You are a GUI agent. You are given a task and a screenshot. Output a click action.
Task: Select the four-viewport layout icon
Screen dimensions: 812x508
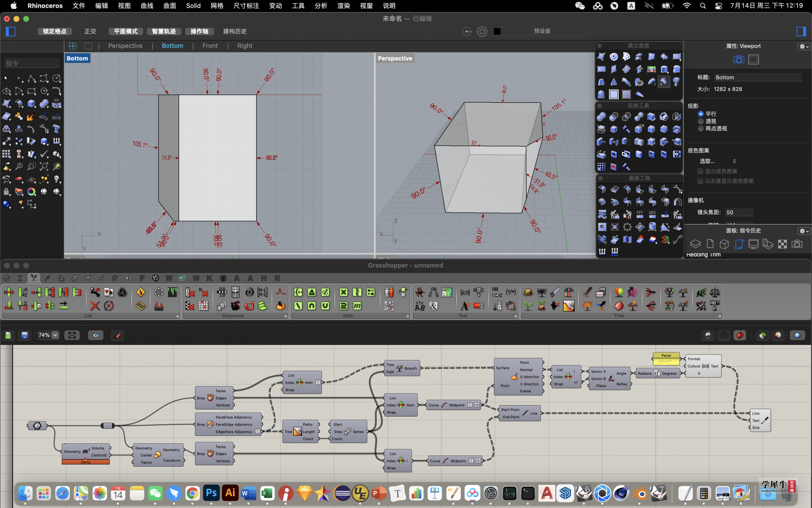pyautogui.click(x=73, y=46)
